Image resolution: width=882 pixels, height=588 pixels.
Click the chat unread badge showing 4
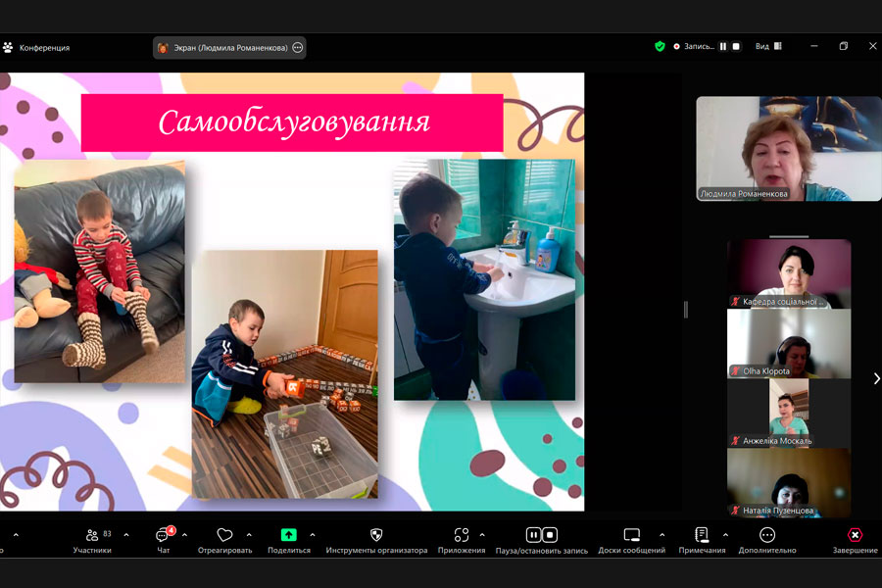click(171, 530)
